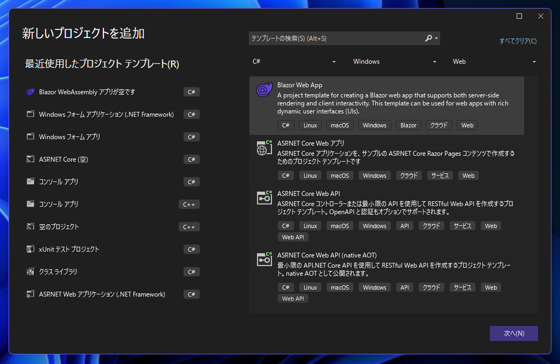Click the C++ コンソール アプリ icon
560x364 pixels.
tap(30, 204)
